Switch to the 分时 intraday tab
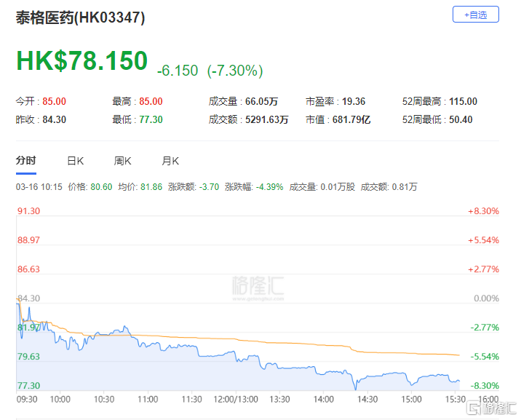Screen dimensions: 521x420 (x=26, y=160)
